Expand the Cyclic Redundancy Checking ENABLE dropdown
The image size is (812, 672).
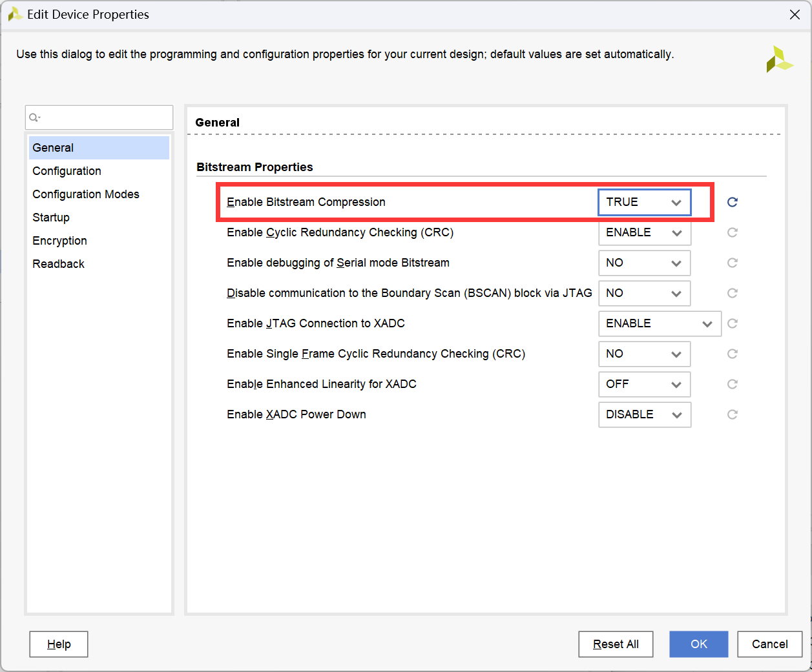644,232
